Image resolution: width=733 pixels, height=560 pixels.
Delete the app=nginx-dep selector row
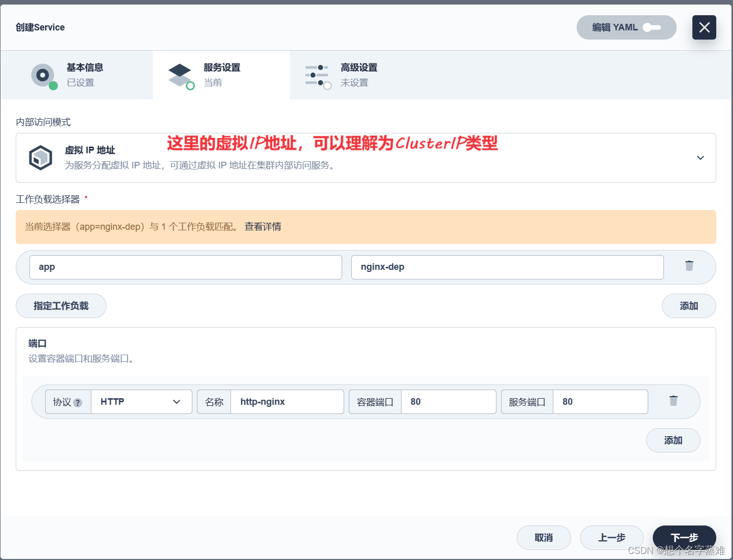pos(689,266)
